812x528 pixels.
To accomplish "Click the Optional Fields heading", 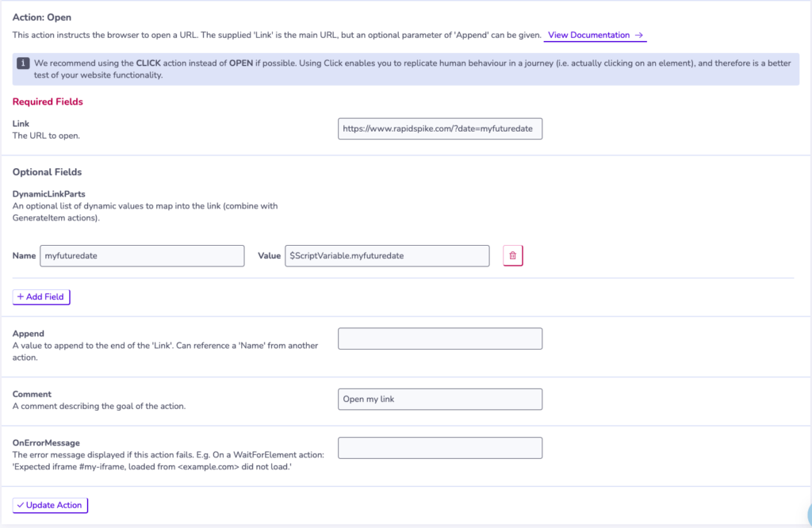I will 47,172.
